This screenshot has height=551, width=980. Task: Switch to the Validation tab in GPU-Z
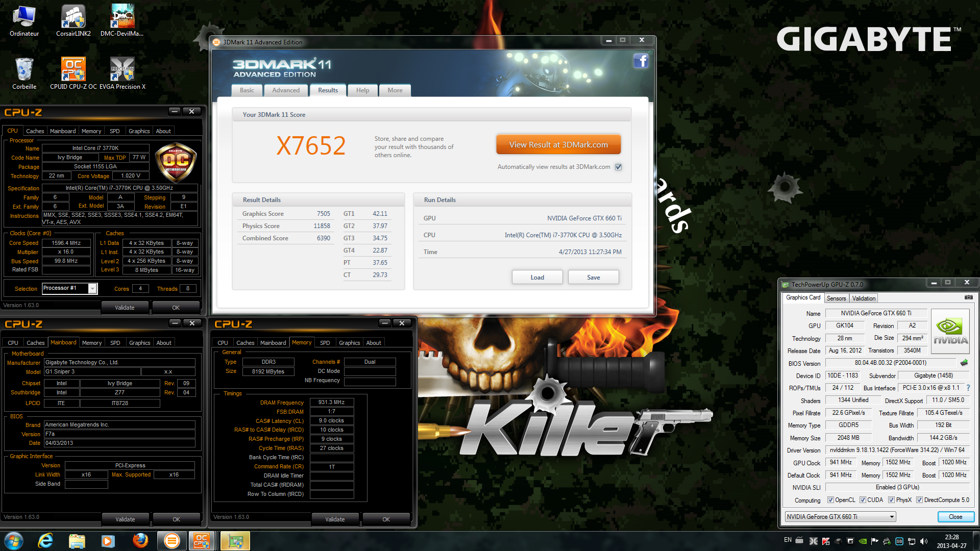point(864,298)
